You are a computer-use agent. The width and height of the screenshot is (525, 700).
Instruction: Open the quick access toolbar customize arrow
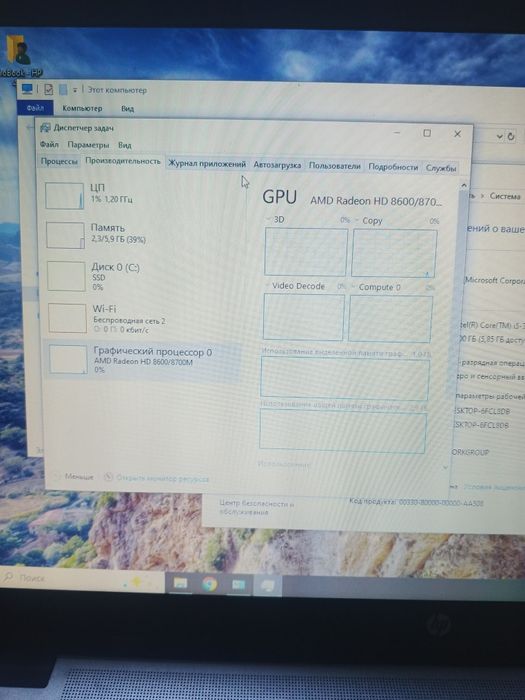(75, 90)
